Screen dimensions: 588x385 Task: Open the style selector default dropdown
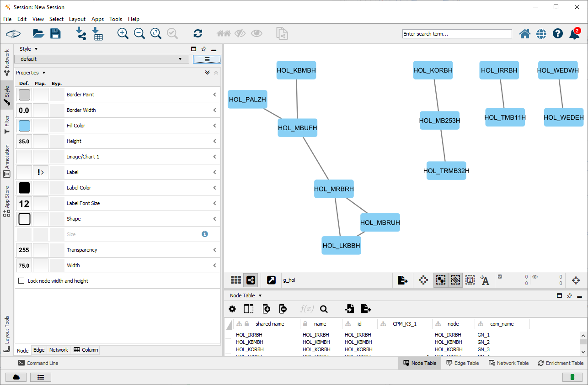coord(102,59)
